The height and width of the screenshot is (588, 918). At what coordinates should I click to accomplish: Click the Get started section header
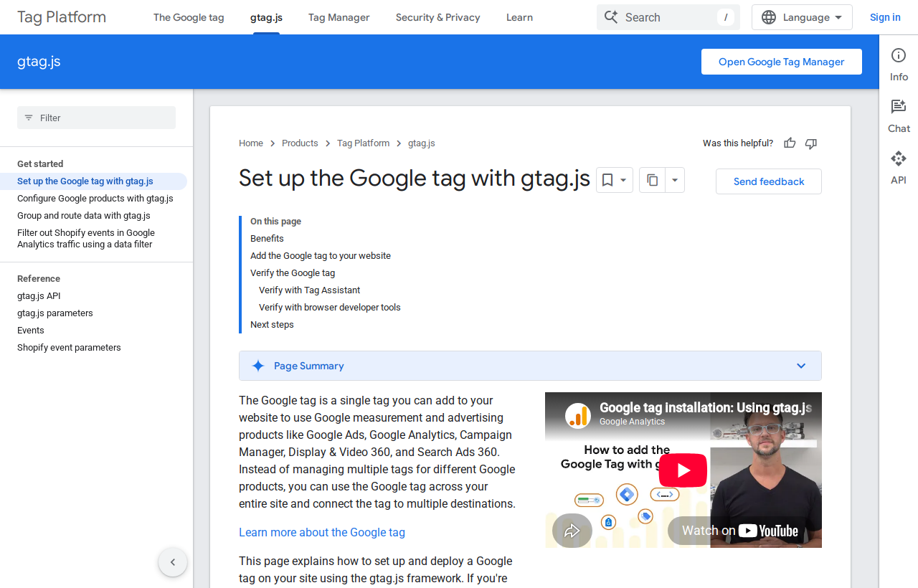pos(40,164)
